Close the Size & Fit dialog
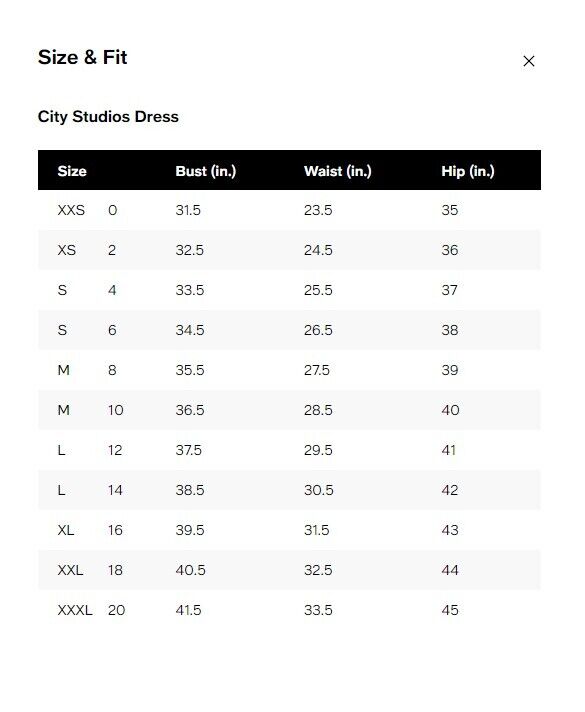Viewport: 585px width, 712px height. pos(528,61)
